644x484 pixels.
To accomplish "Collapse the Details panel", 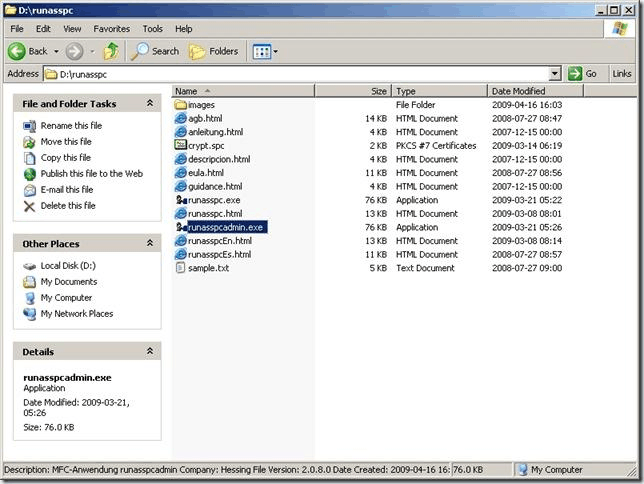I will click(x=150, y=351).
